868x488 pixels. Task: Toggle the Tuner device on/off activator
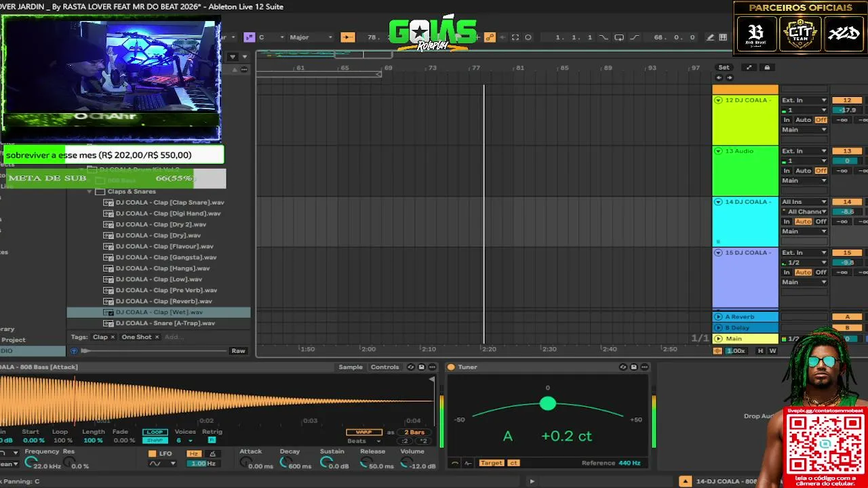point(451,367)
